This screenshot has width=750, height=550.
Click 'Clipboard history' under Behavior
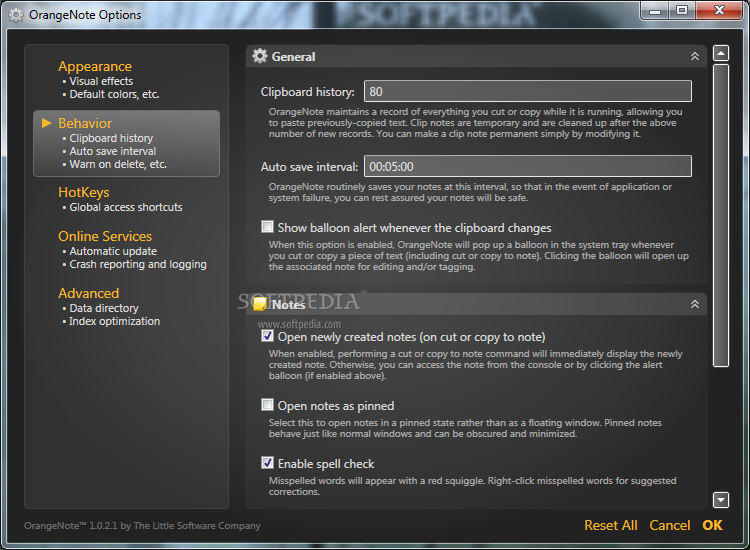(x=111, y=138)
